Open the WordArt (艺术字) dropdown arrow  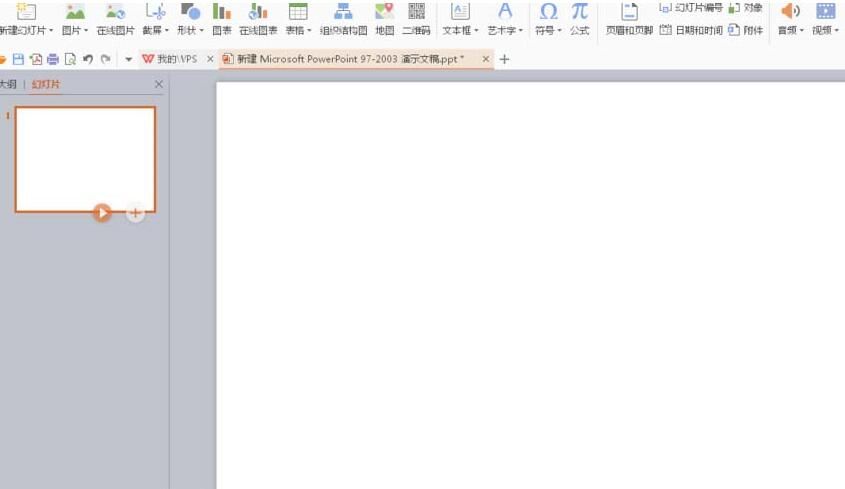pos(521,31)
